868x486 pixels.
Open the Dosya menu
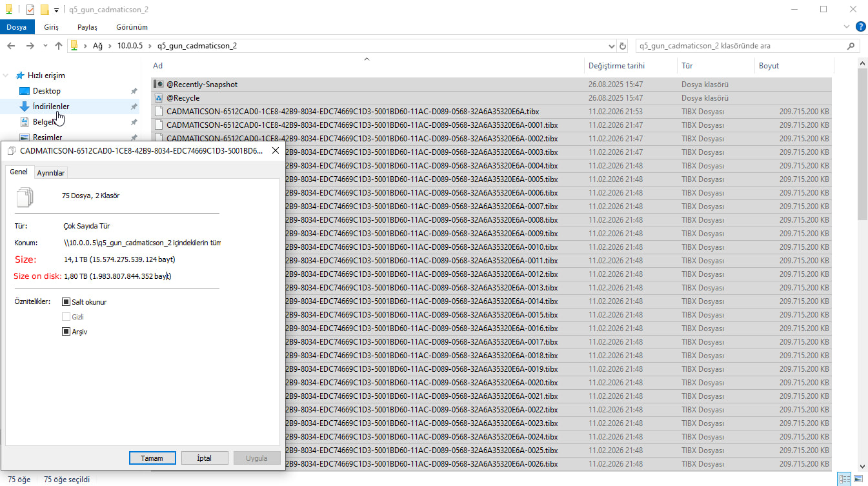[17, 27]
